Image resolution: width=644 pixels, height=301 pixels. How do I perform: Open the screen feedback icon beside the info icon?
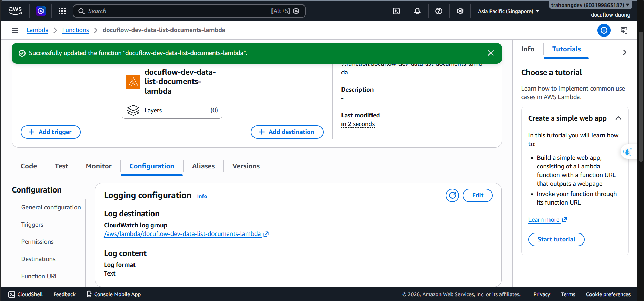624,30
